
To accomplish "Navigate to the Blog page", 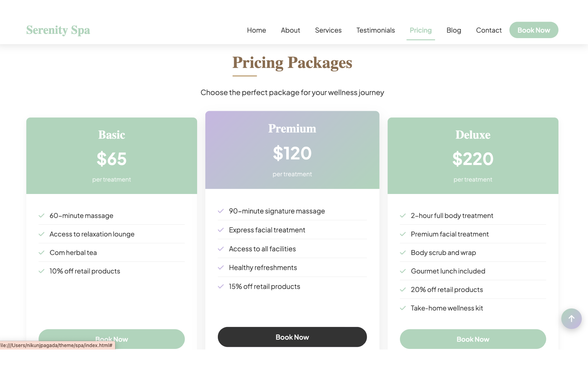I will 454,30.
